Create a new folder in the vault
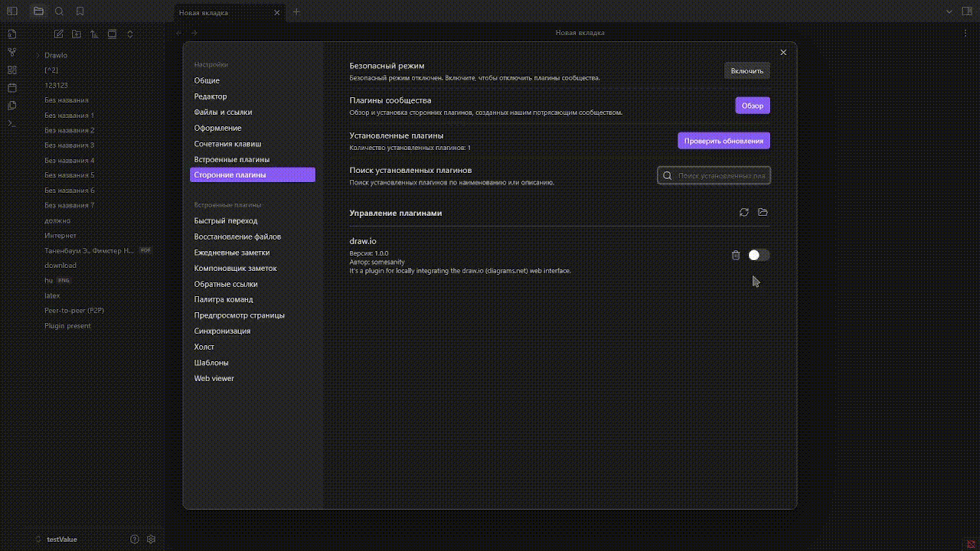 [76, 34]
